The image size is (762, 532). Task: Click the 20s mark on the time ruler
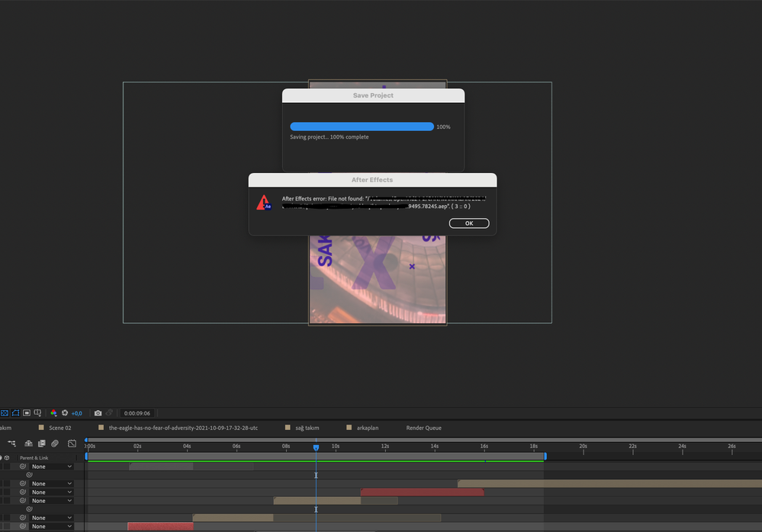click(584, 447)
